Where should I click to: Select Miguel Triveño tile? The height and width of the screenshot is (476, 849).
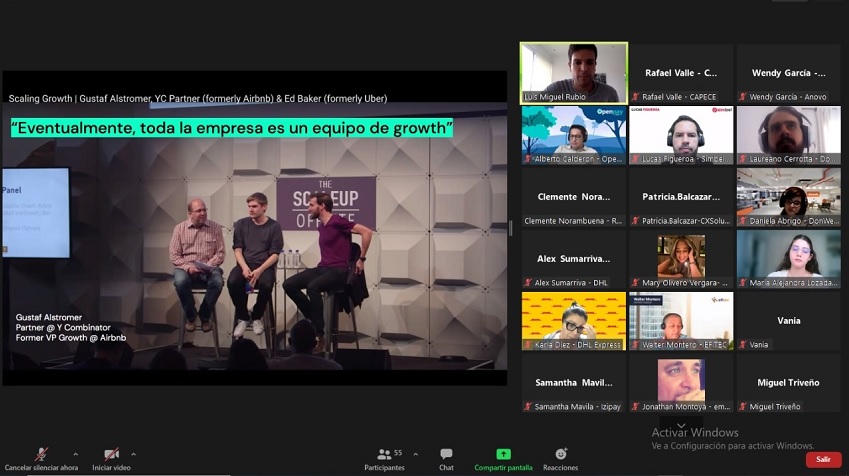pyautogui.click(x=788, y=383)
